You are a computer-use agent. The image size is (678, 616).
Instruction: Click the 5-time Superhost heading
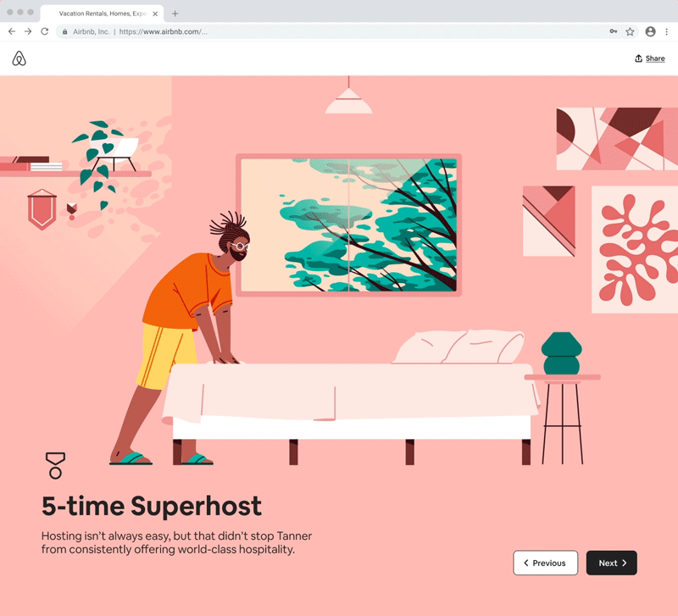coord(152,506)
